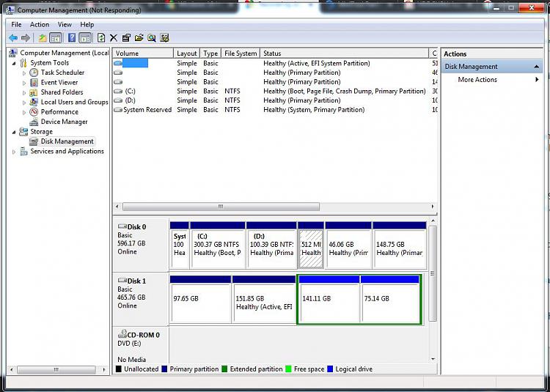Open the File menu
The width and height of the screenshot is (550, 392).
16,24
